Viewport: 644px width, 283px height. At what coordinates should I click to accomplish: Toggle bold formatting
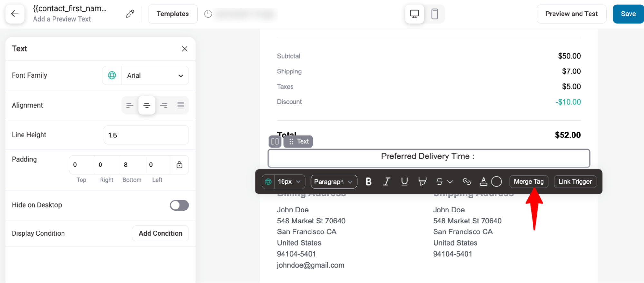tap(369, 182)
